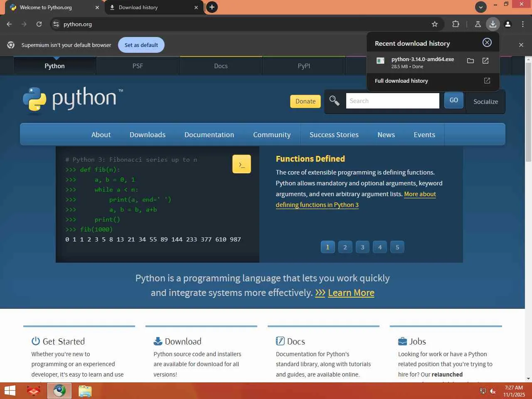Open the Extensions puzzle icon
The width and height of the screenshot is (532, 399).
456,24
